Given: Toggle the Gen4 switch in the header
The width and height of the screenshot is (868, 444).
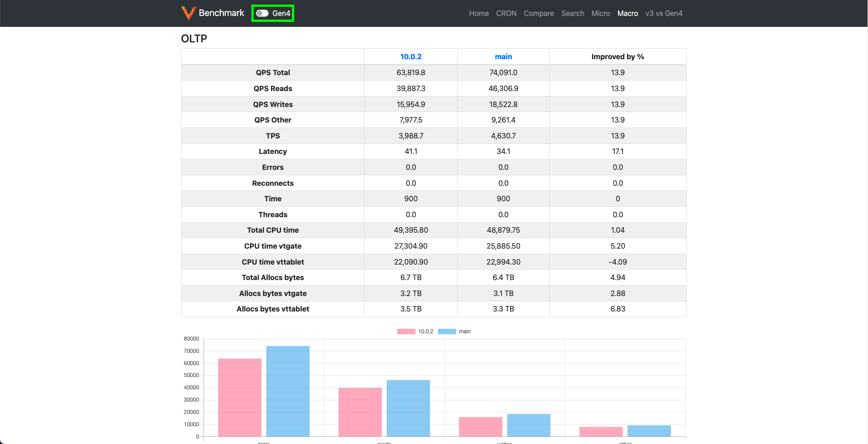Looking at the screenshot, I should pyautogui.click(x=262, y=13).
